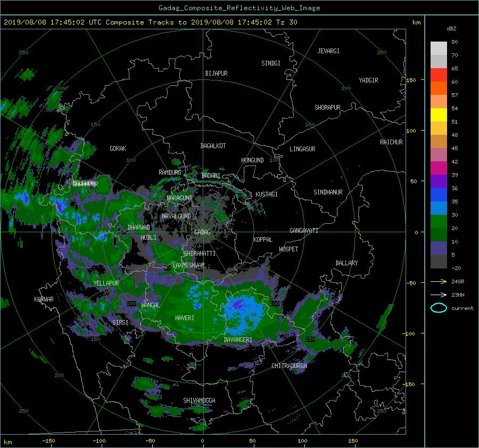Click the HAVERI city label

click(x=185, y=318)
